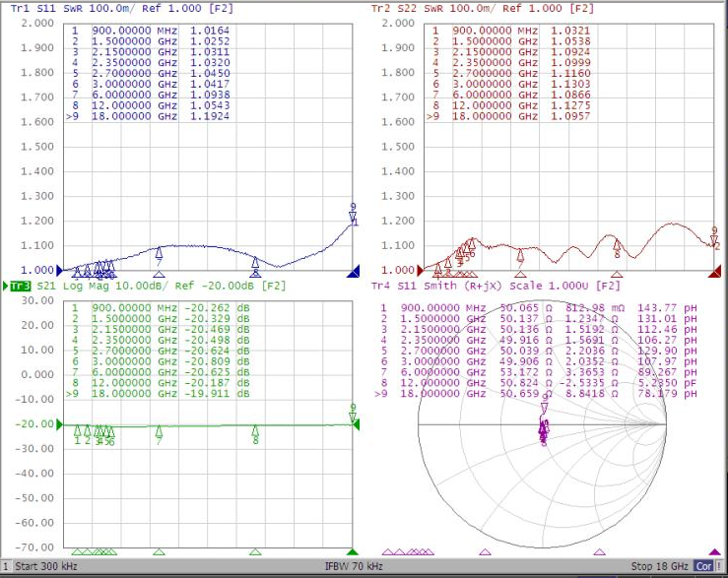Toggle the Cor correction indicator
This screenshot has height=578, width=728.
(703, 567)
